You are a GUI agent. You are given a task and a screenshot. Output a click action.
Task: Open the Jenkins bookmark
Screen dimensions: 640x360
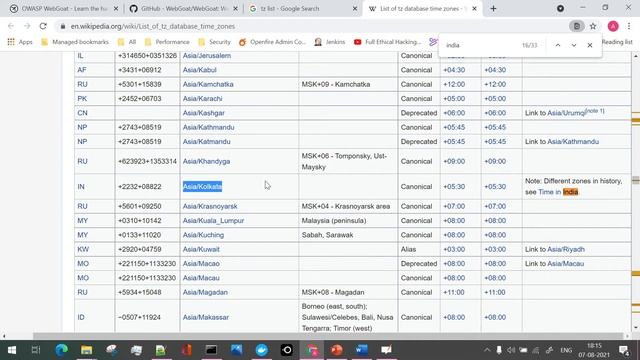(x=330, y=42)
